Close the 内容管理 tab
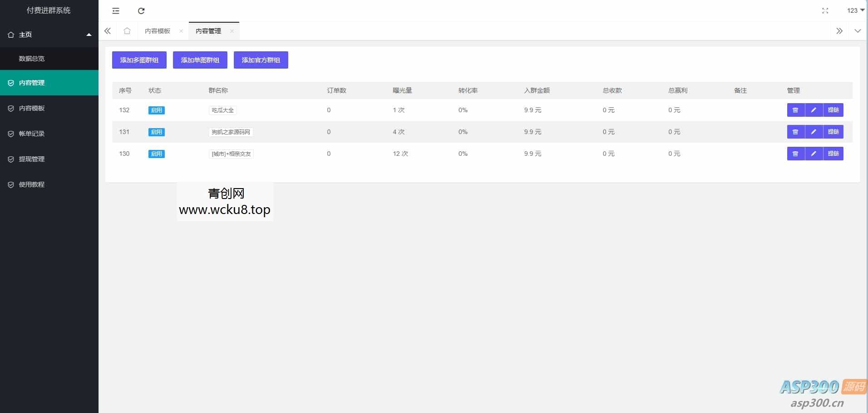The height and width of the screenshot is (413, 868). pos(232,31)
